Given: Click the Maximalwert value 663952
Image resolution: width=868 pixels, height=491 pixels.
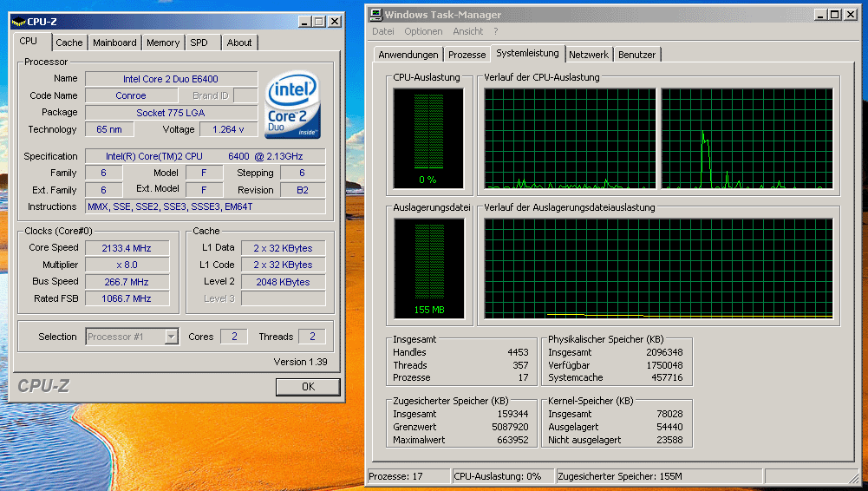Looking at the screenshot, I should (512, 440).
